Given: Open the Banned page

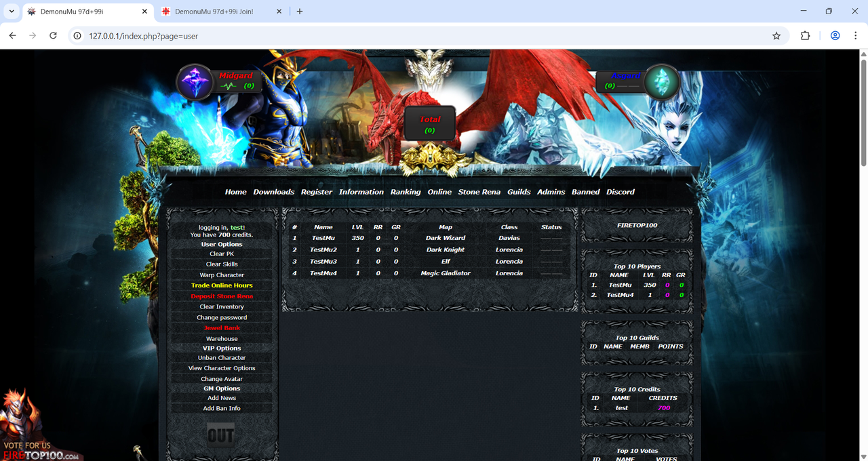Looking at the screenshot, I should (586, 192).
